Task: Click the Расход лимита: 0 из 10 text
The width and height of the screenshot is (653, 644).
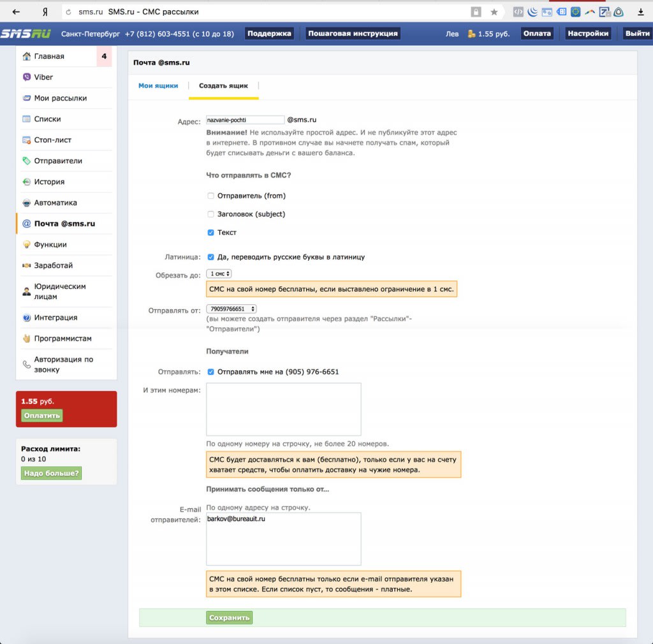Action: point(51,454)
